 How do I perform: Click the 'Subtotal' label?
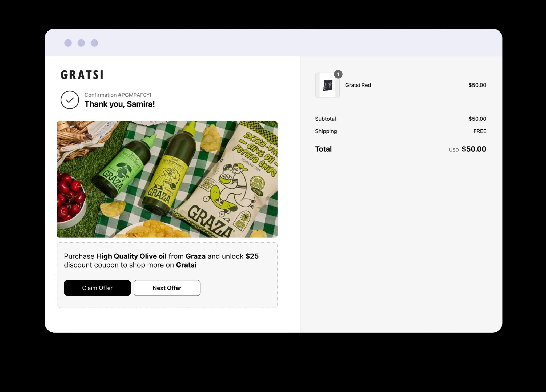point(326,119)
